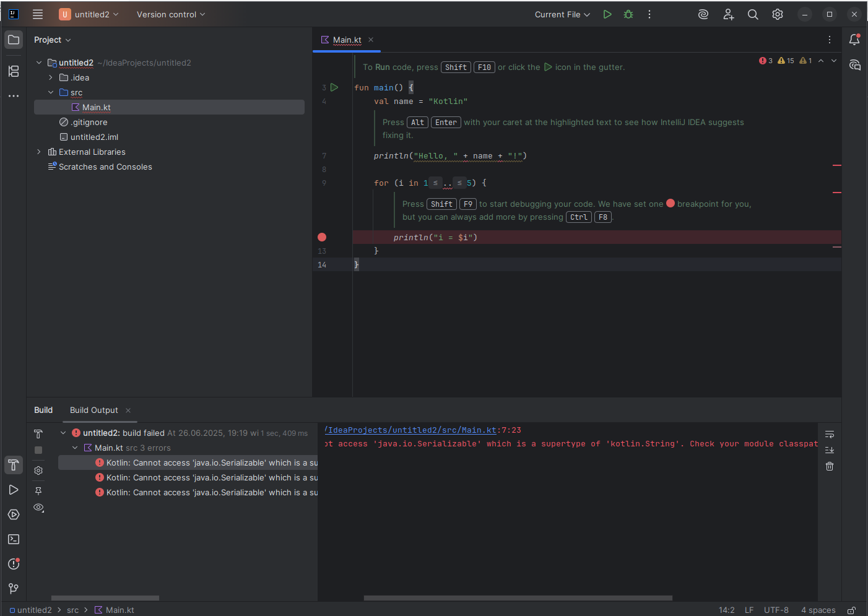The image size is (868, 616).
Task: Open the Version control menu
Action: click(x=170, y=14)
